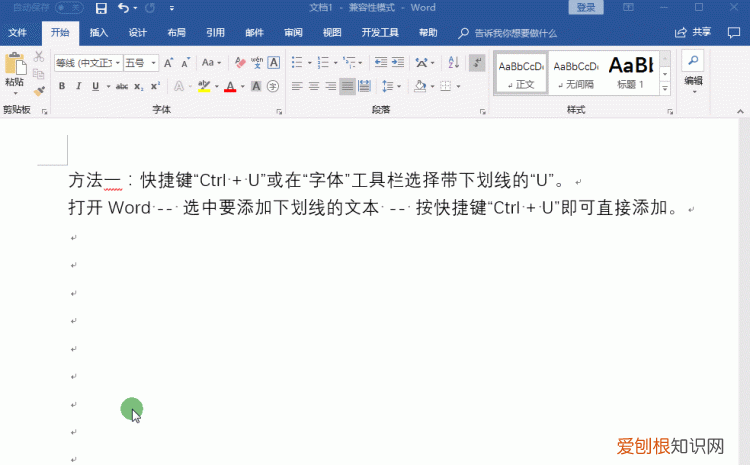Click the phonetic guide (wén) icon

tap(257, 63)
